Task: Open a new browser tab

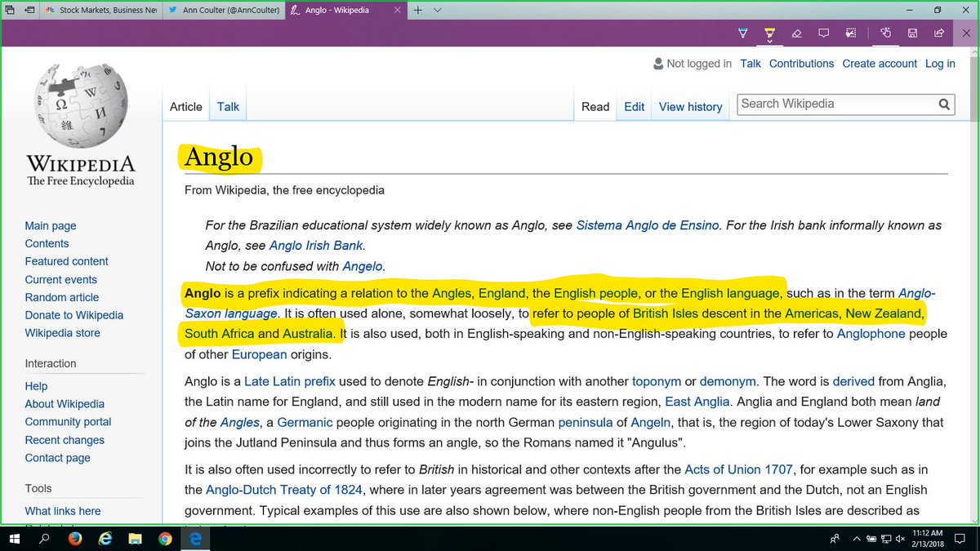Action: (418, 10)
